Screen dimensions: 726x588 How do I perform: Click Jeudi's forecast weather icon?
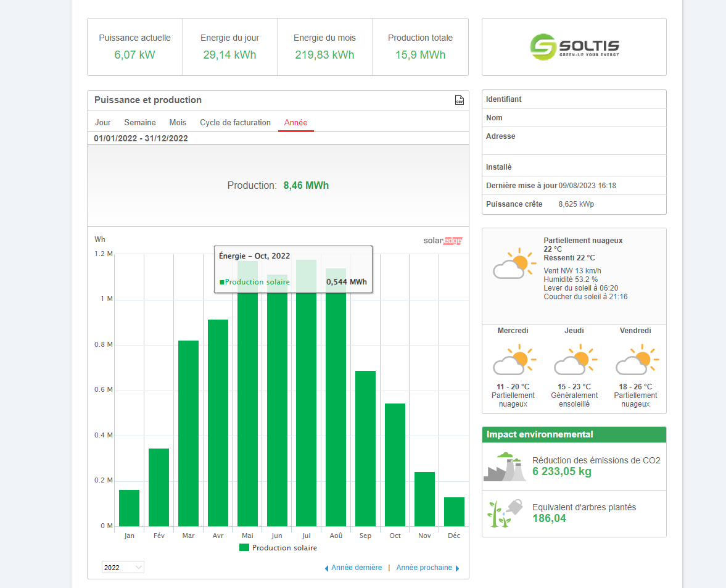tap(574, 360)
